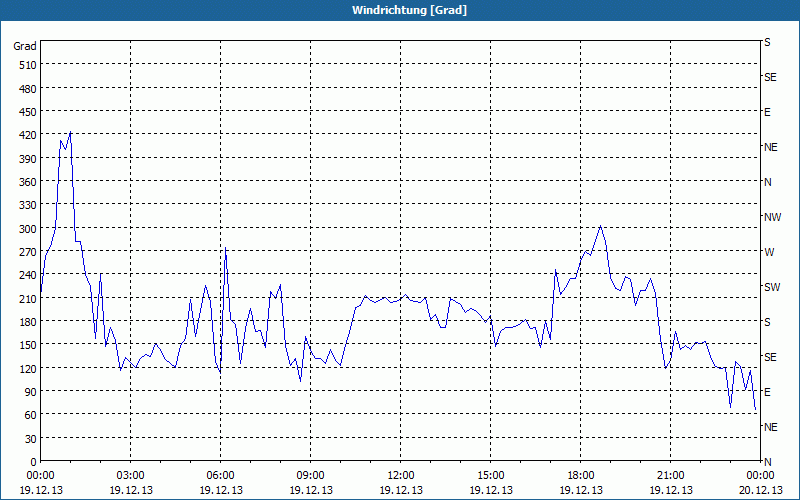Click the W compass label on right axis
This screenshot has width=800, height=500.
point(769,252)
